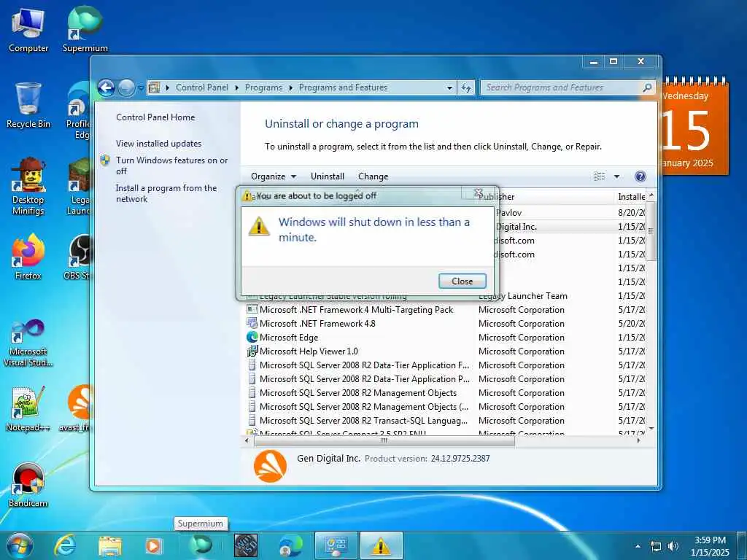
Task: Open recent pages dropdown beside Forward arrow
Action: point(141,88)
